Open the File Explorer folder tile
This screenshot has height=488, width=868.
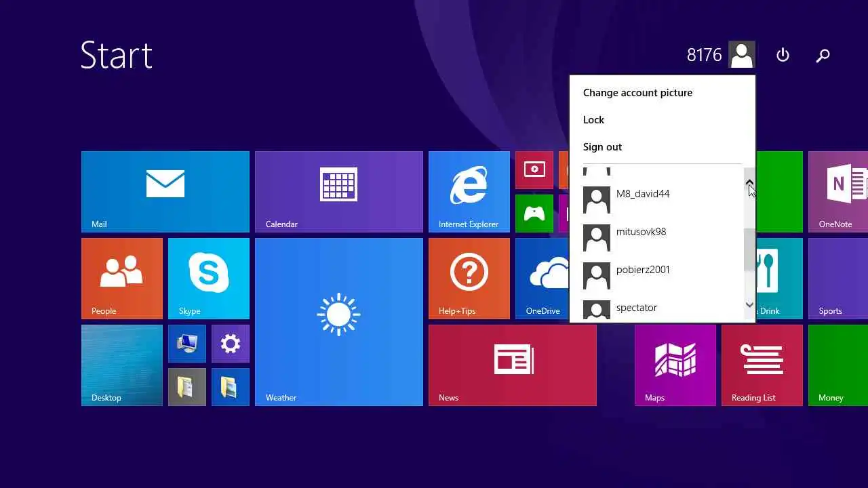click(187, 387)
